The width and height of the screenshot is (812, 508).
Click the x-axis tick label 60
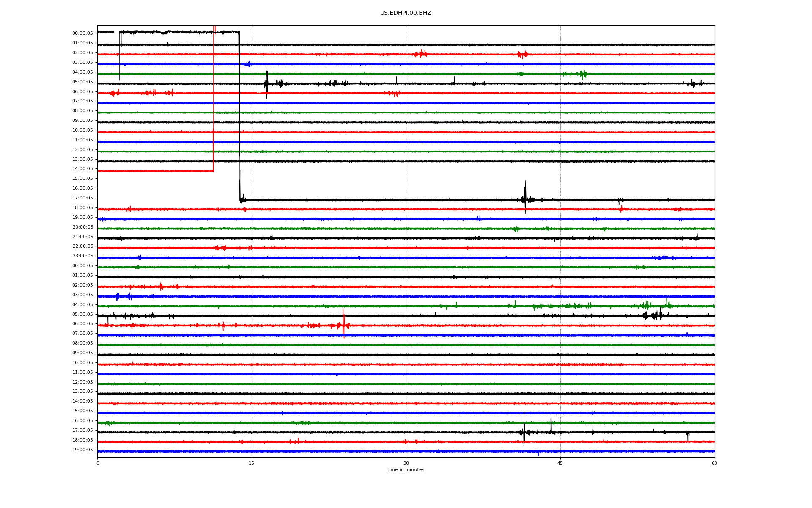tap(714, 463)
